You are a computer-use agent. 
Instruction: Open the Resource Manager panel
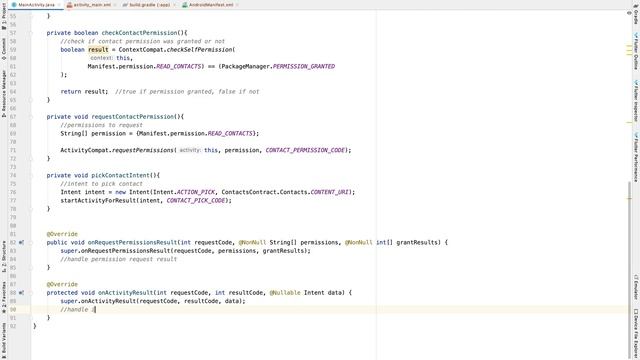pyautogui.click(x=4, y=94)
